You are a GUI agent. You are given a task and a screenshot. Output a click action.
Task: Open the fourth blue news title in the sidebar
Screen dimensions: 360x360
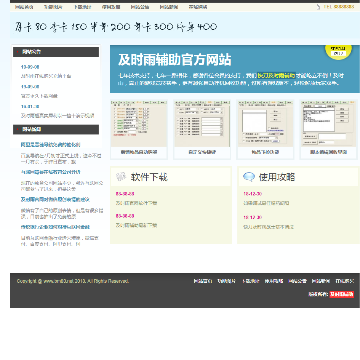(x=55, y=227)
